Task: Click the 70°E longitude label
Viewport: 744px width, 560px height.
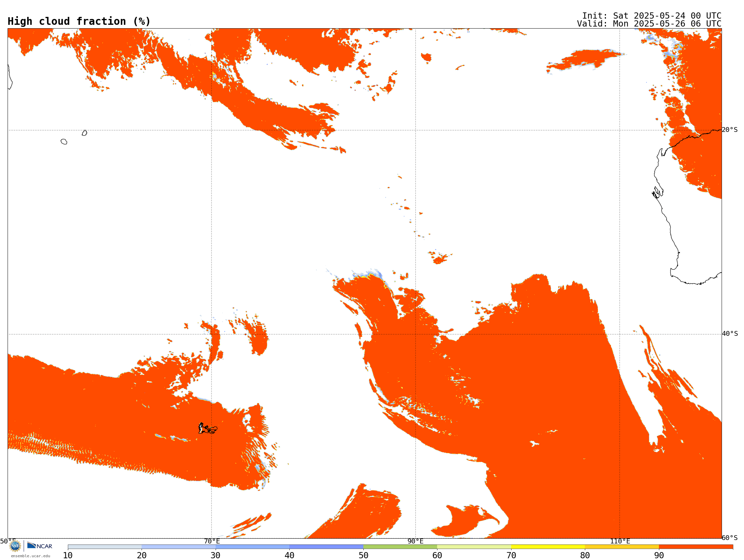Action: click(212, 541)
